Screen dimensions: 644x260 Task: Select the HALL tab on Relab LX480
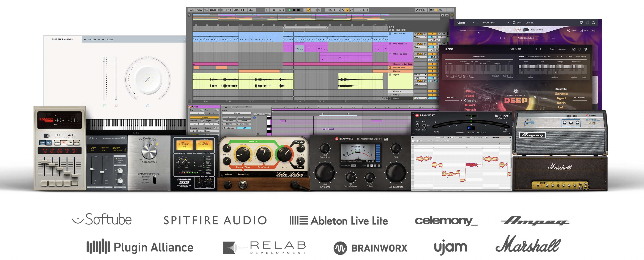[64, 143]
